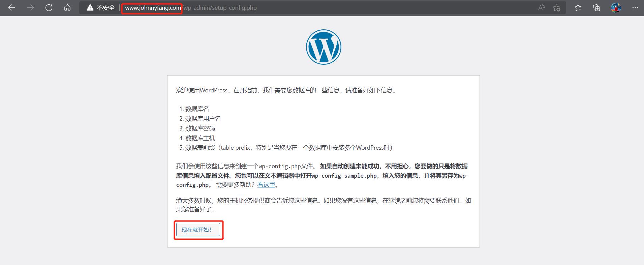Click the wp-config-sample.php text

(x=344, y=176)
